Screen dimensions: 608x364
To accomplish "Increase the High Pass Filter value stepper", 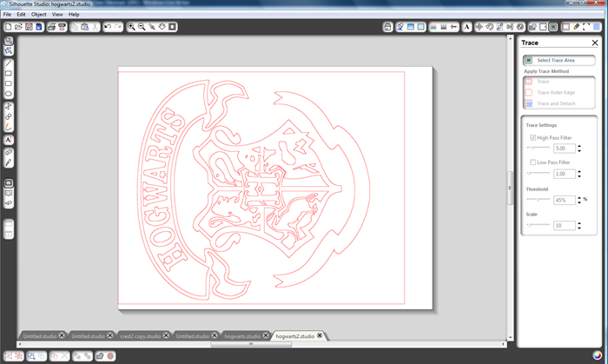I will coord(579,146).
